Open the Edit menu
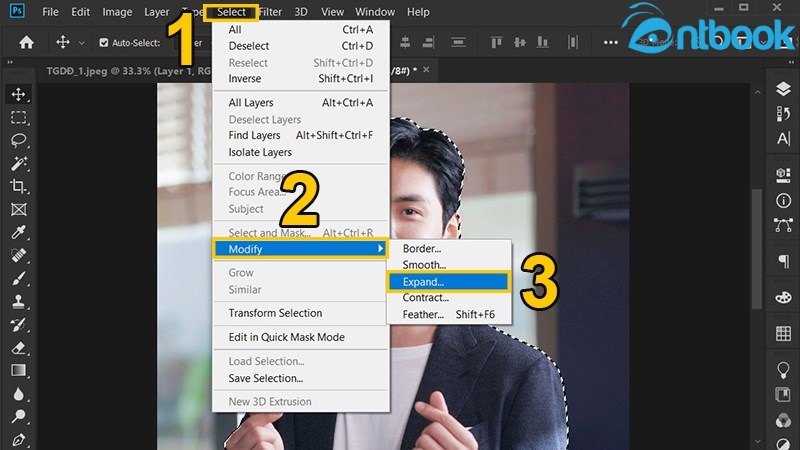Image resolution: width=800 pixels, height=450 pixels. (x=80, y=12)
